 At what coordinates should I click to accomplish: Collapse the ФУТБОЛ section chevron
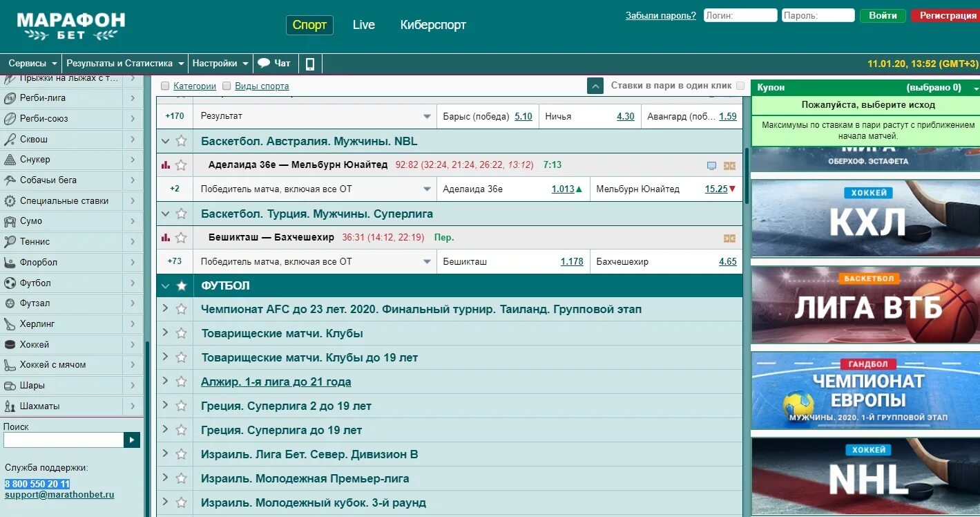coord(165,285)
